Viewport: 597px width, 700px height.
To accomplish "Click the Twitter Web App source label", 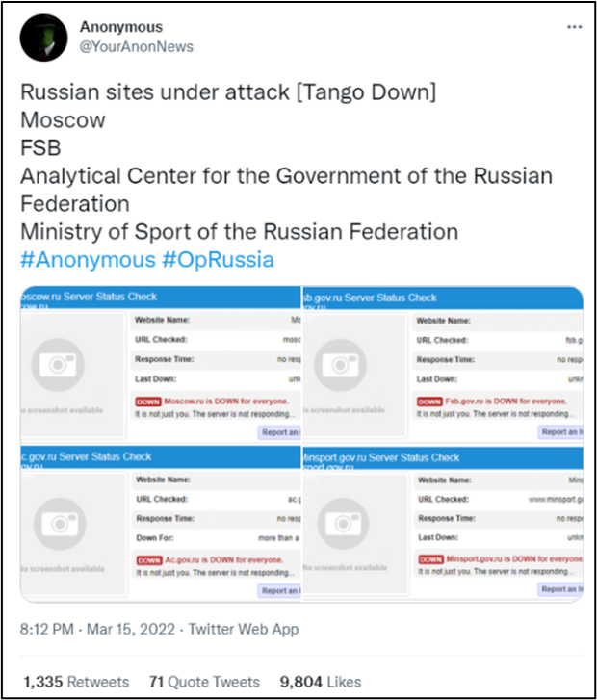I will 244,629.
